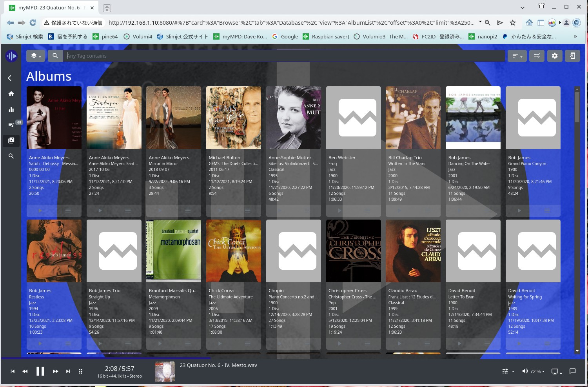Expand the browse view layers dropdown
This screenshot has width=588, height=387.
tap(36, 56)
